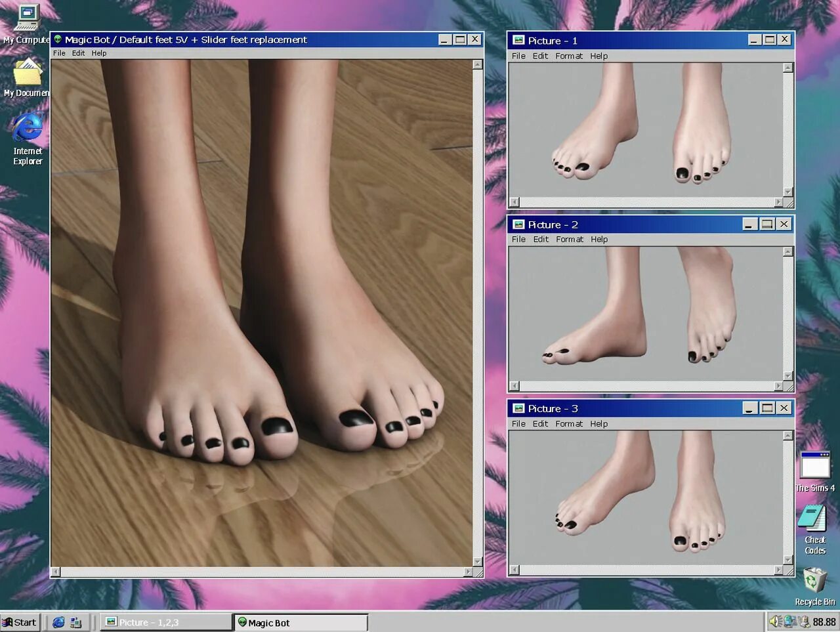Click the Internet Explorer quick launch icon

58,622
